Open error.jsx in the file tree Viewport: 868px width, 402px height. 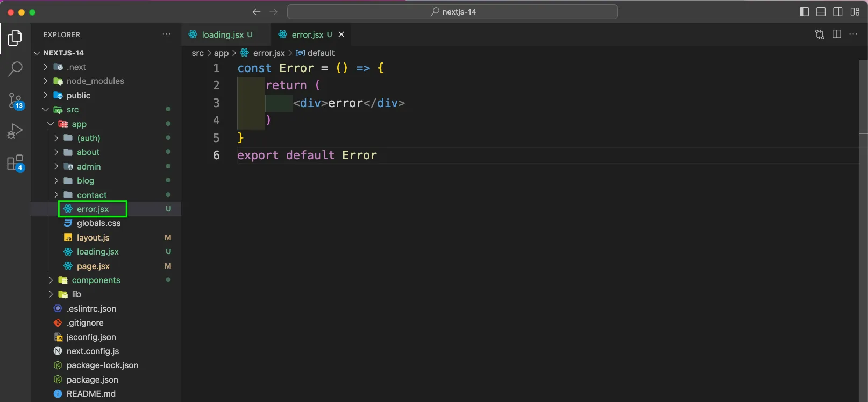[x=106, y=209]
